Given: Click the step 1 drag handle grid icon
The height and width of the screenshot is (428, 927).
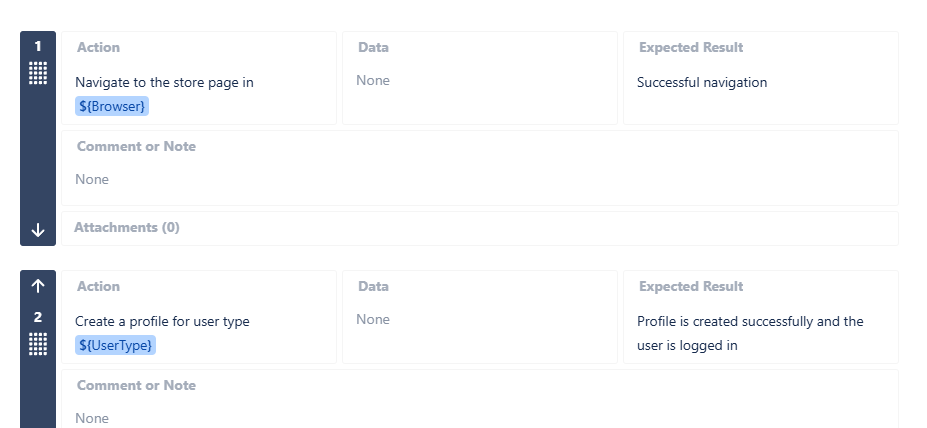Looking at the screenshot, I should [38, 73].
